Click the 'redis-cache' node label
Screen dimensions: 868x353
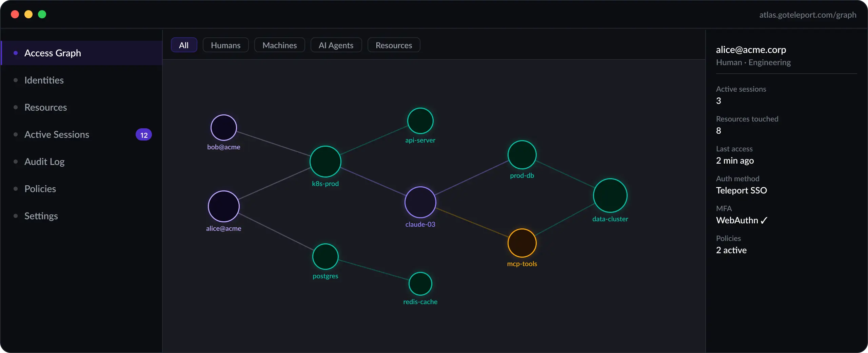420,302
